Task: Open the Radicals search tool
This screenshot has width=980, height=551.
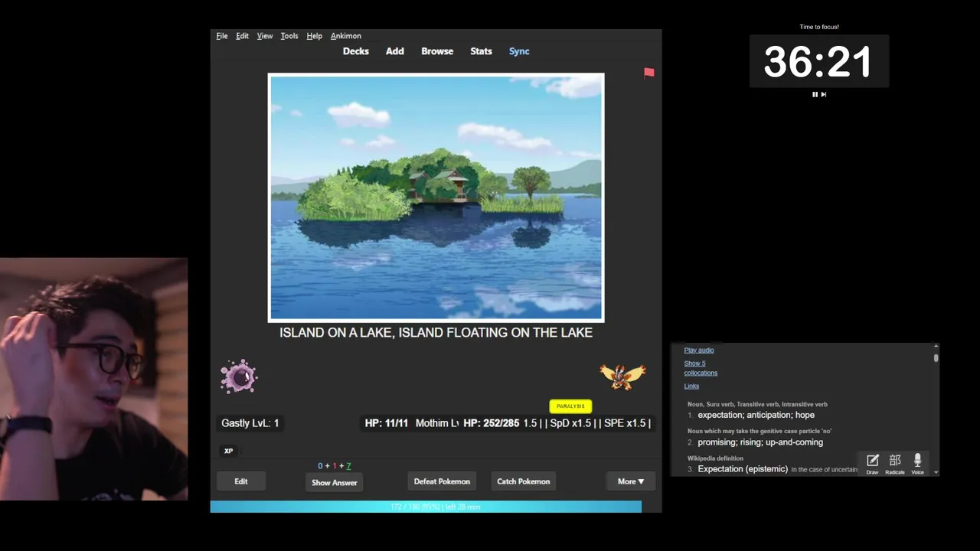Action: (x=895, y=463)
